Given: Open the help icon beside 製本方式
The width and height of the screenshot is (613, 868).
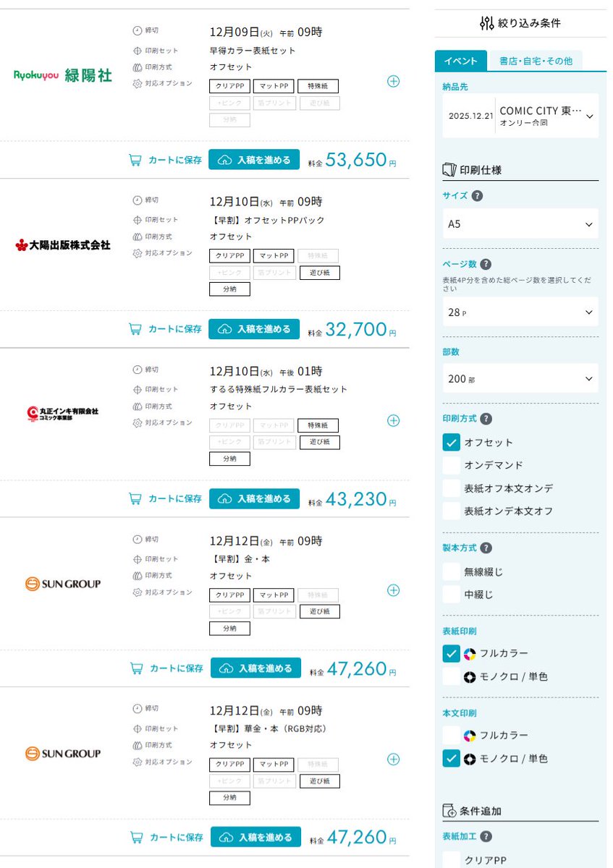Looking at the screenshot, I should pos(486,548).
